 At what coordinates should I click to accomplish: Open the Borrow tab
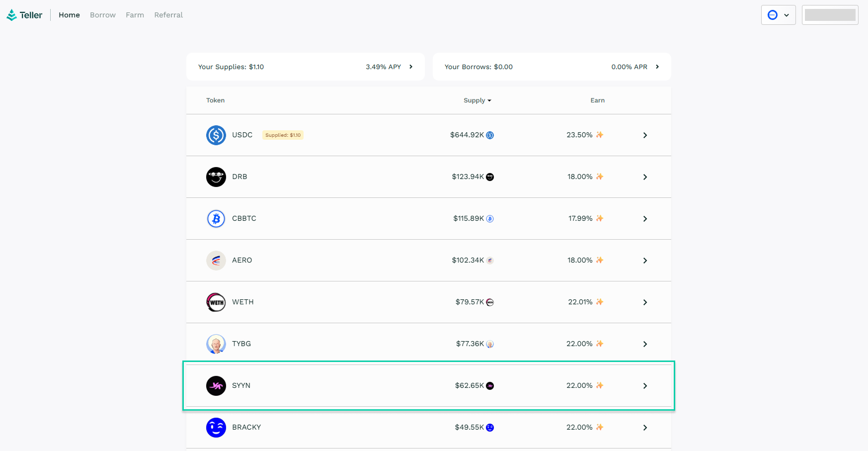click(x=103, y=15)
